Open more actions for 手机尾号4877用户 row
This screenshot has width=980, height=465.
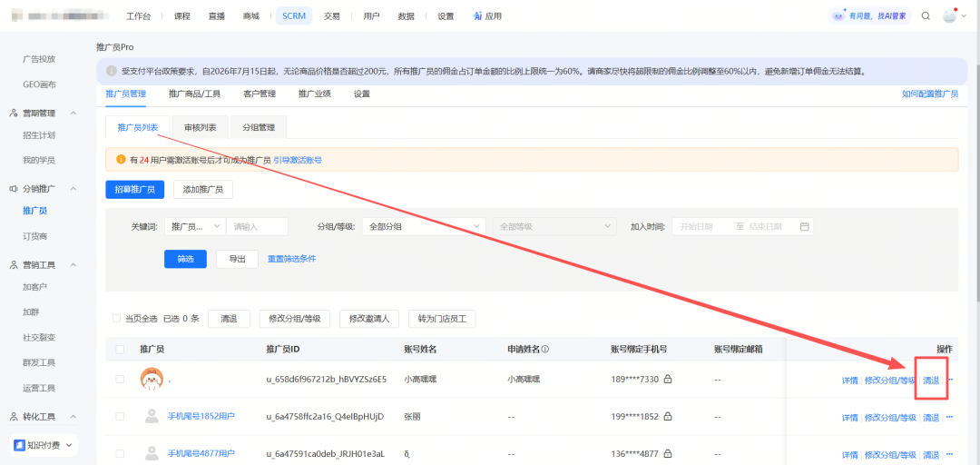(949, 454)
